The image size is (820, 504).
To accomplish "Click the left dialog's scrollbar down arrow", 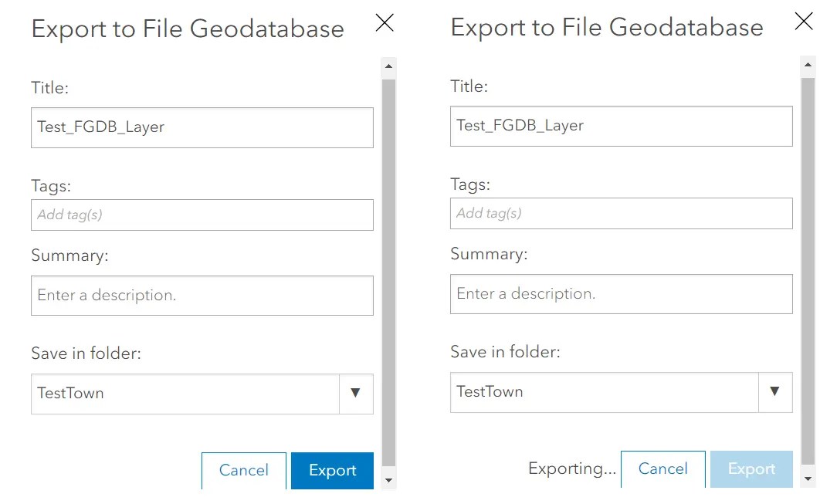I will [388, 480].
